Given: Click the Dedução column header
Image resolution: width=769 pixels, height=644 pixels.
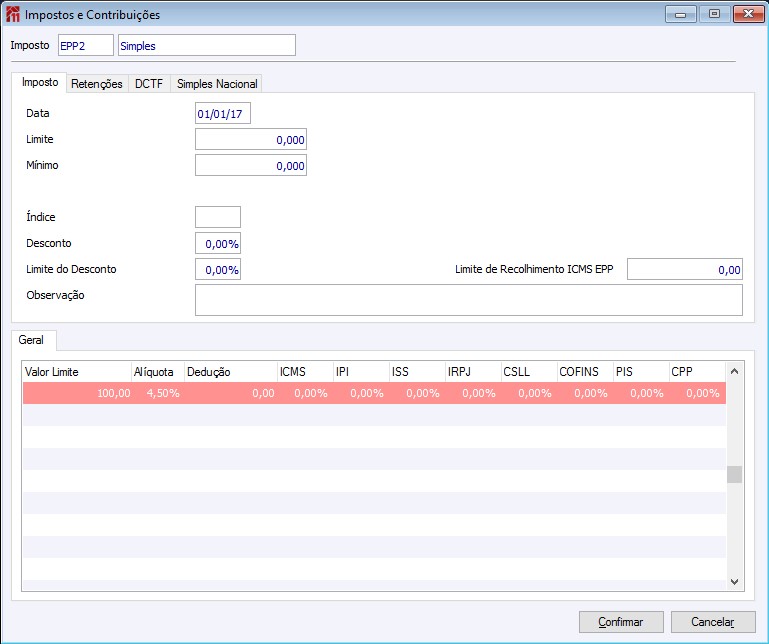Looking at the screenshot, I should point(231,372).
